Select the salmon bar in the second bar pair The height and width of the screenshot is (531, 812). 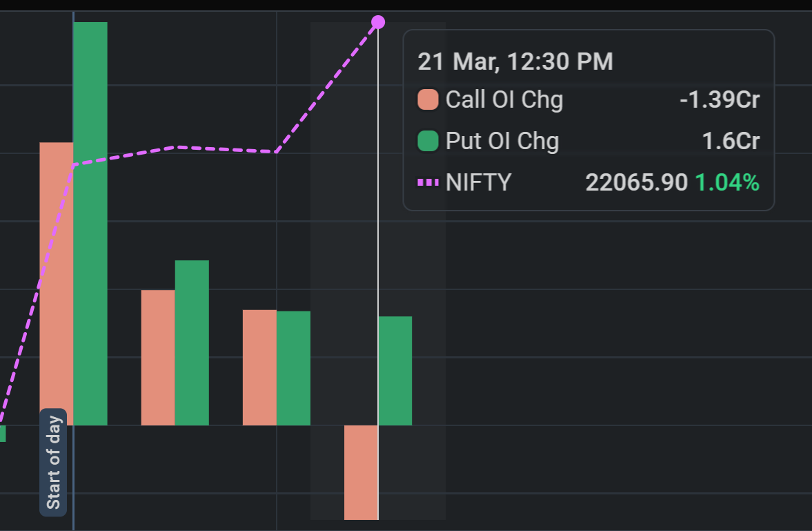point(158,357)
